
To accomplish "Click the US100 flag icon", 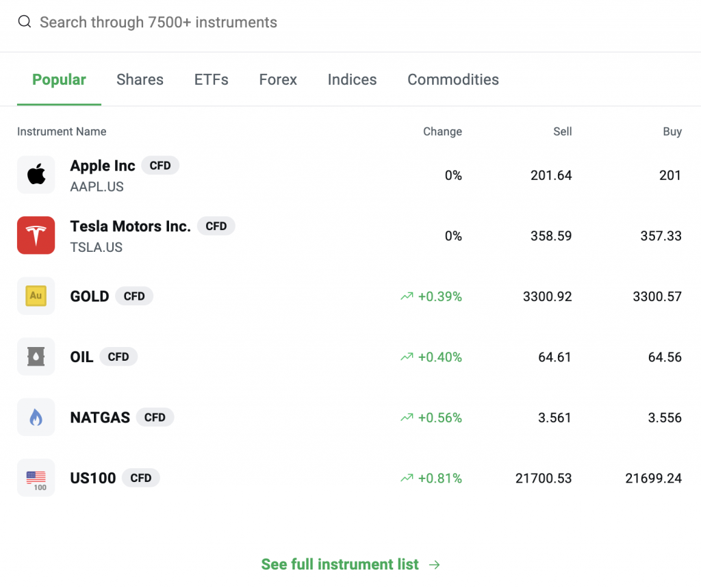I will pos(36,478).
